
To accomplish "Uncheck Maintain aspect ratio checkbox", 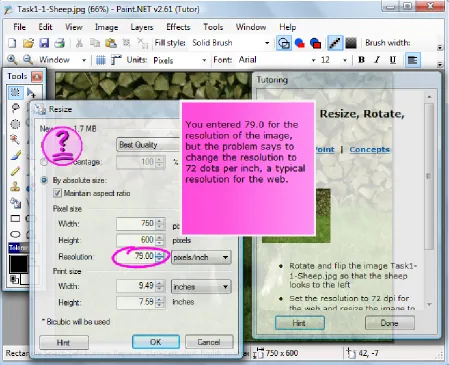I will point(57,193).
